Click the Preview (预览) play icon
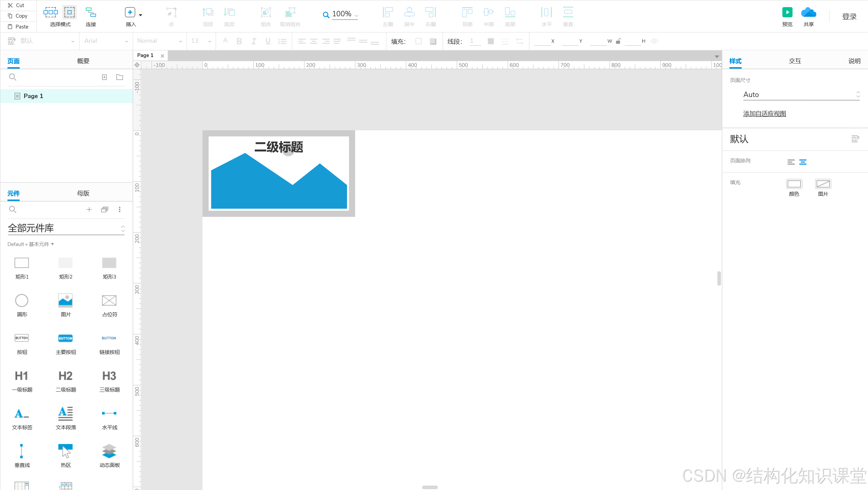This screenshot has height=490, width=868. tap(787, 13)
